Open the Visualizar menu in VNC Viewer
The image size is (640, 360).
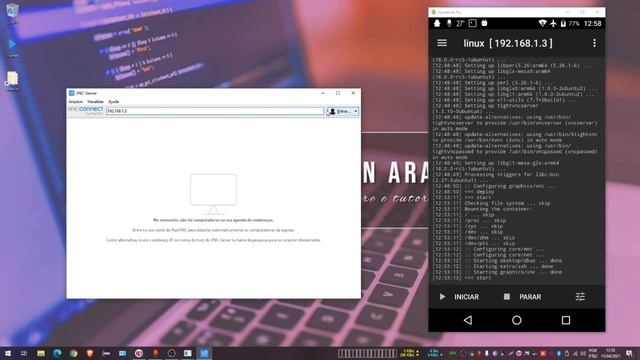95,101
